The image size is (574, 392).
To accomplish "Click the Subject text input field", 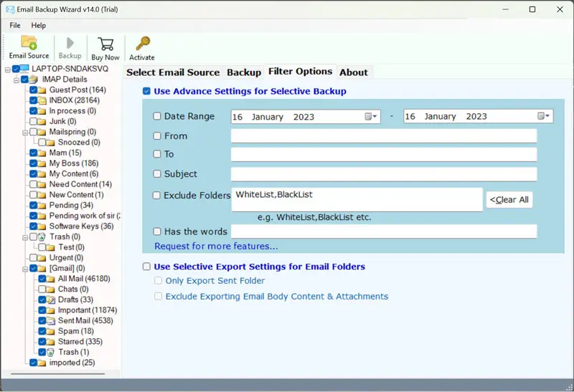I will (383, 174).
